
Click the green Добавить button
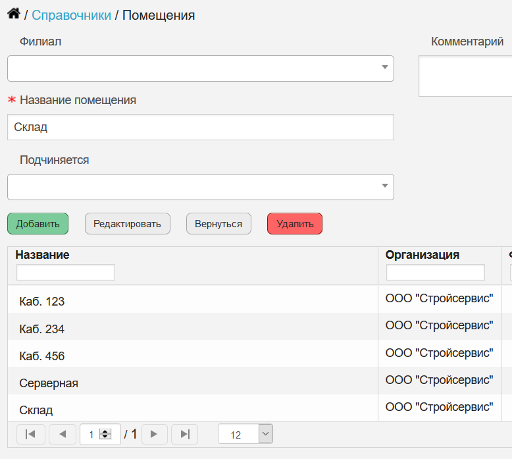click(38, 224)
